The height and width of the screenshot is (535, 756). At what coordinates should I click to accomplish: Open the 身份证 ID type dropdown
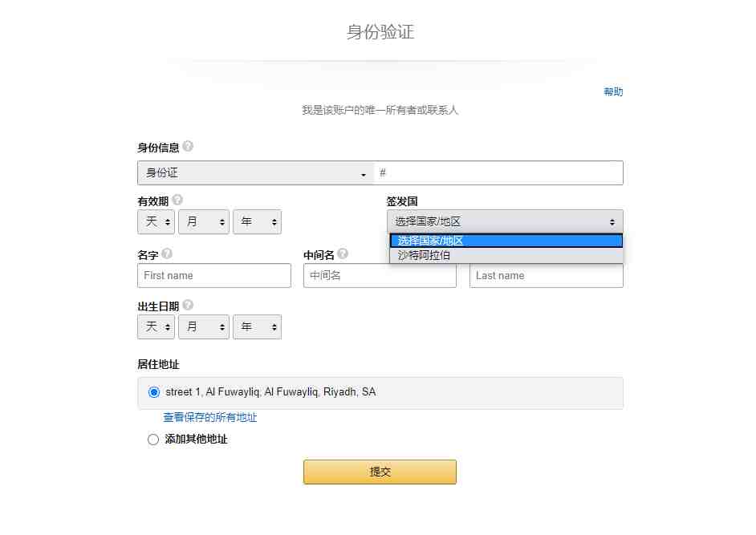(255, 173)
